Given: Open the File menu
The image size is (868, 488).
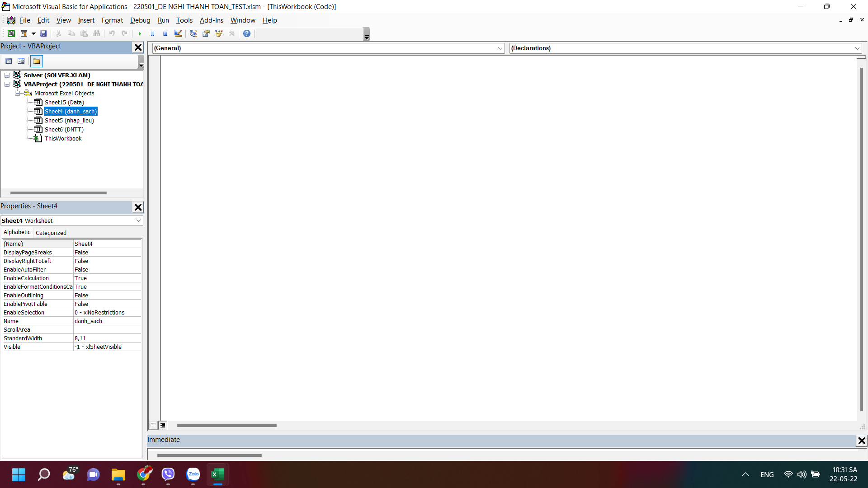Looking at the screenshot, I should (25, 20).
